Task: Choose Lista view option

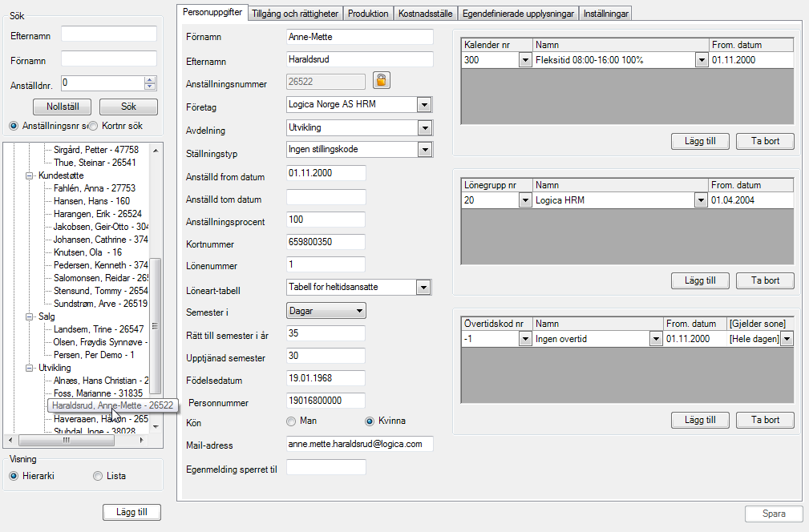Action: click(98, 476)
